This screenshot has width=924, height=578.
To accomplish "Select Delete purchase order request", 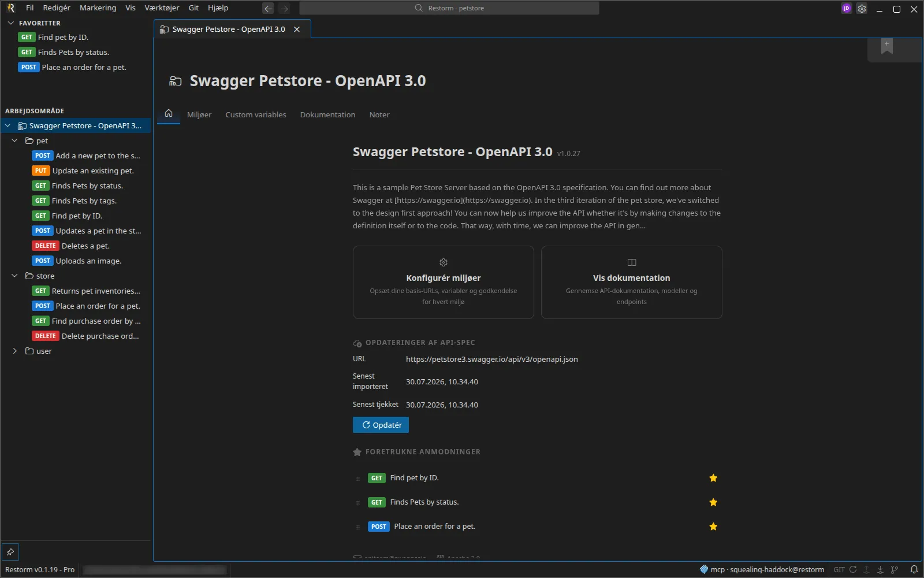I will (86, 336).
